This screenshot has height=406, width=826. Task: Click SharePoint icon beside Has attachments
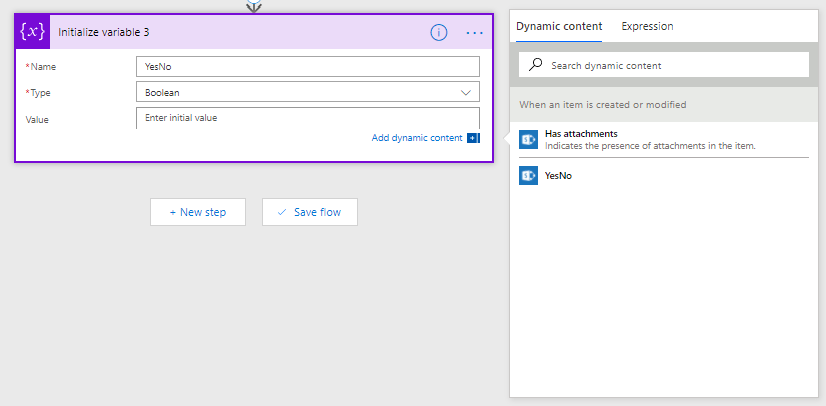click(528, 140)
